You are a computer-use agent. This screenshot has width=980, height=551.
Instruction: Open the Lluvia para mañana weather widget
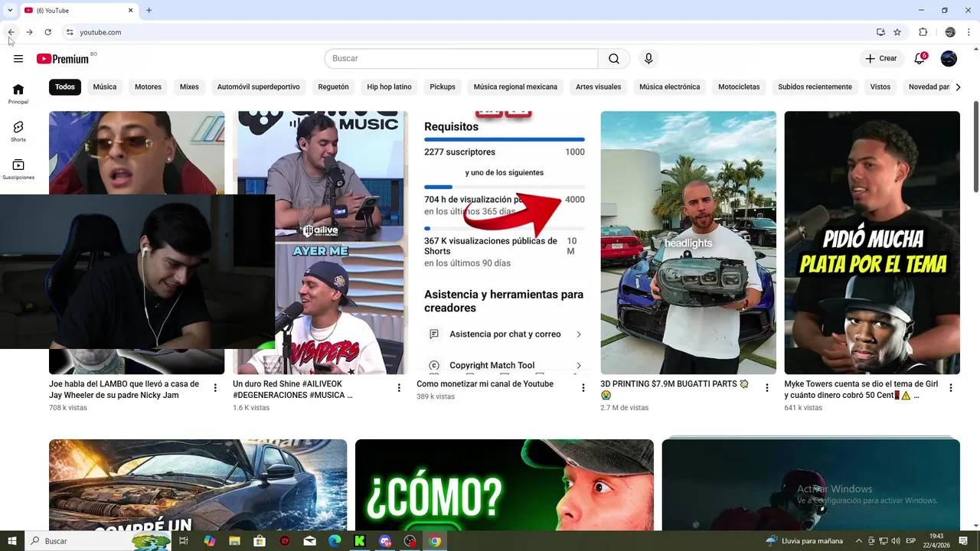(x=804, y=541)
